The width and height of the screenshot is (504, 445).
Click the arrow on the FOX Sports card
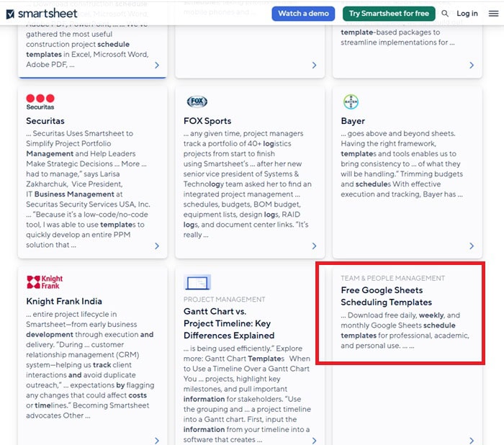tap(315, 246)
